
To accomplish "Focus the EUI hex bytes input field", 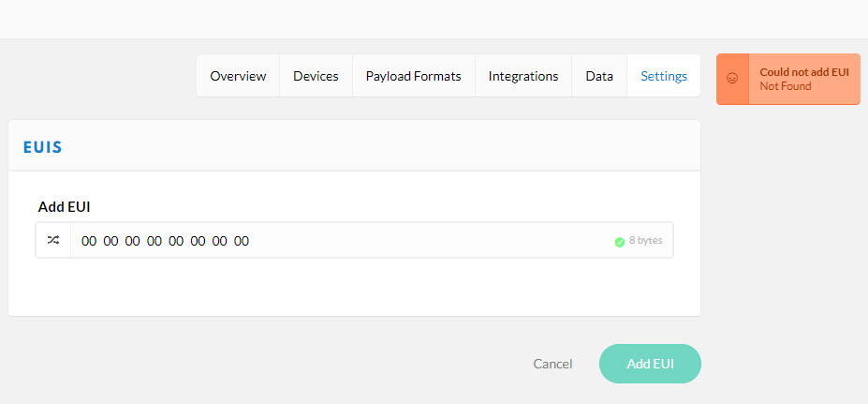I will click(372, 240).
